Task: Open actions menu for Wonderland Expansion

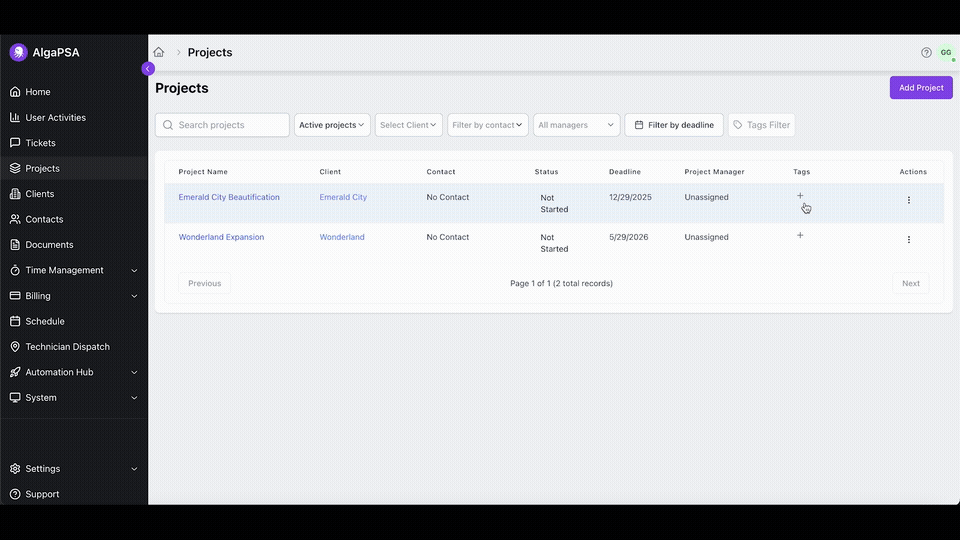Action: tap(908, 240)
